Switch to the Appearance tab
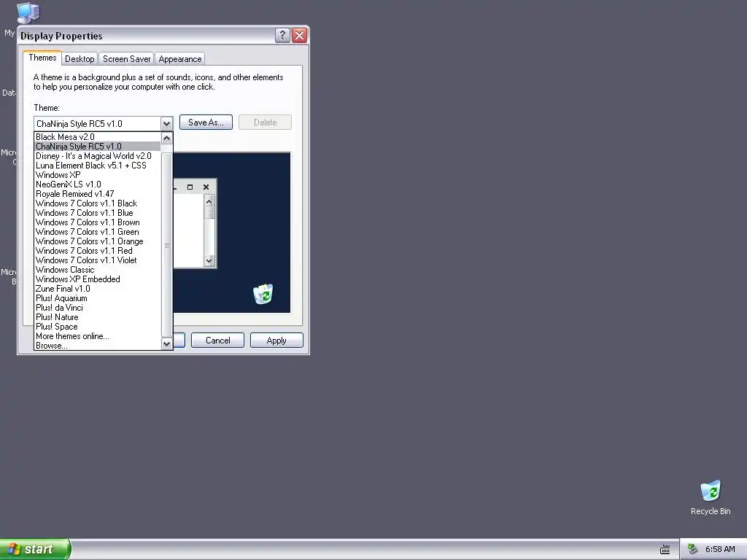747x560 pixels. click(180, 59)
